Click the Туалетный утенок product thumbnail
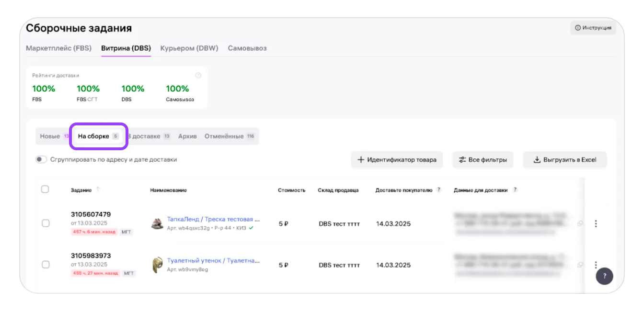Image resolution: width=644 pixels, height=311 pixels. click(157, 265)
